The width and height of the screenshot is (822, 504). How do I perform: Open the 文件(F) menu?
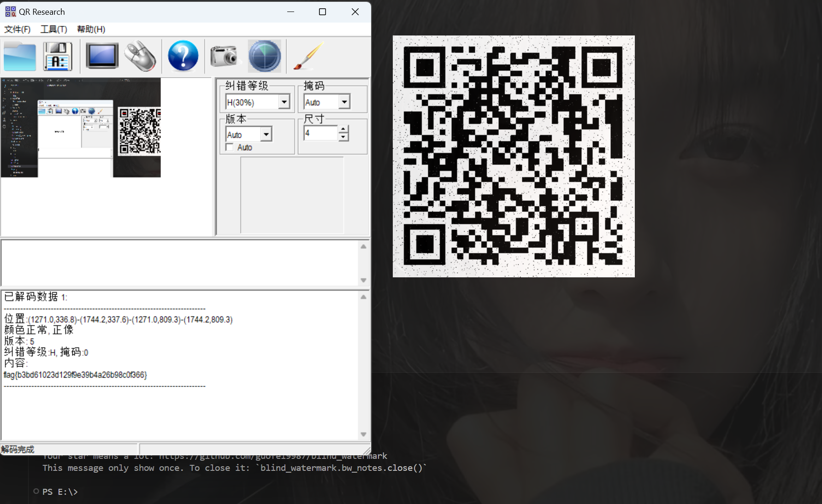pyautogui.click(x=18, y=29)
